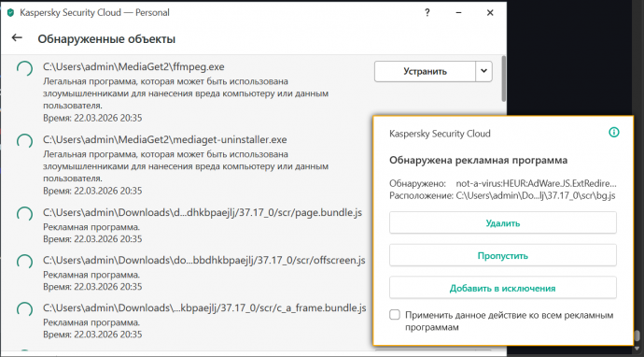
Task: Click spinner icon beside ffmpeg.exe entry
Action: tap(24, 69)
